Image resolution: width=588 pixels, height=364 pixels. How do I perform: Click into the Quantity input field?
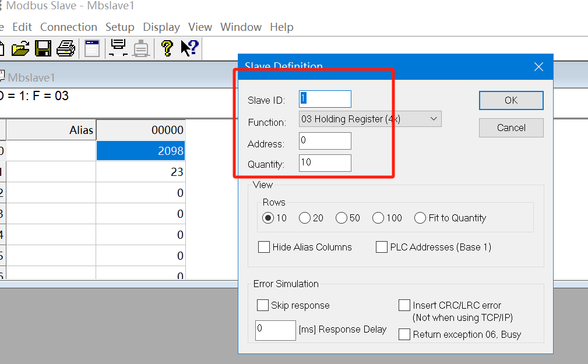pos(325,163)
